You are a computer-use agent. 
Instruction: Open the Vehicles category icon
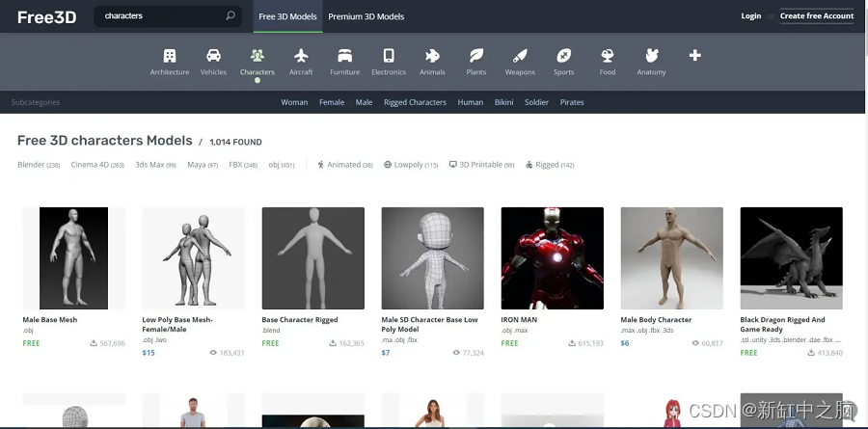pyautogui.click(x=213, y=55)
